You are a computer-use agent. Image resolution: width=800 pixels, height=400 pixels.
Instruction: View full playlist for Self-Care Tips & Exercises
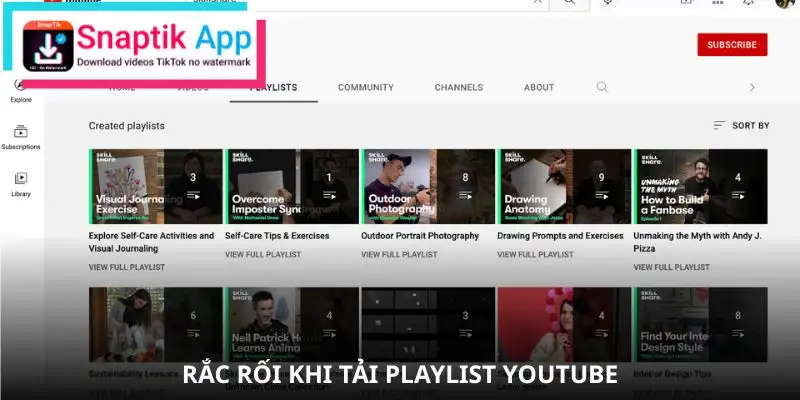click(263, 254)
